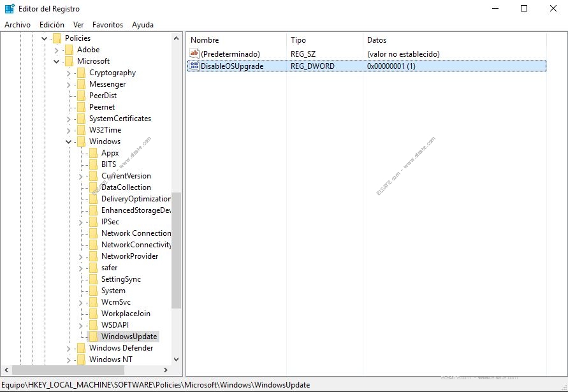Click tree scrollbar down arrow
This screenshot has width=568, height=392.
[177, 359]
